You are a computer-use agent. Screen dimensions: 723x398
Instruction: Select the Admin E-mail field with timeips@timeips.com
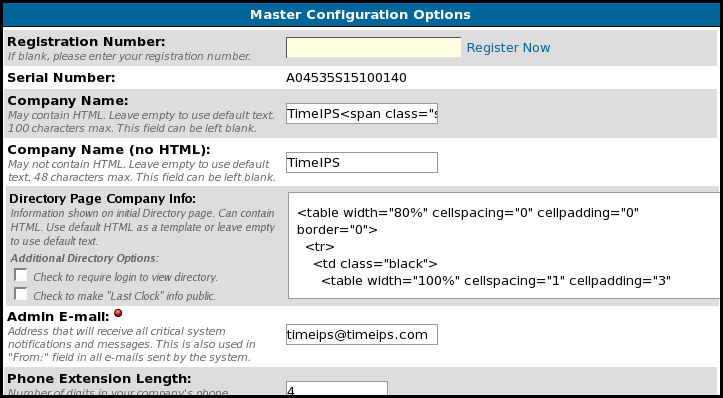coord(362,334)
